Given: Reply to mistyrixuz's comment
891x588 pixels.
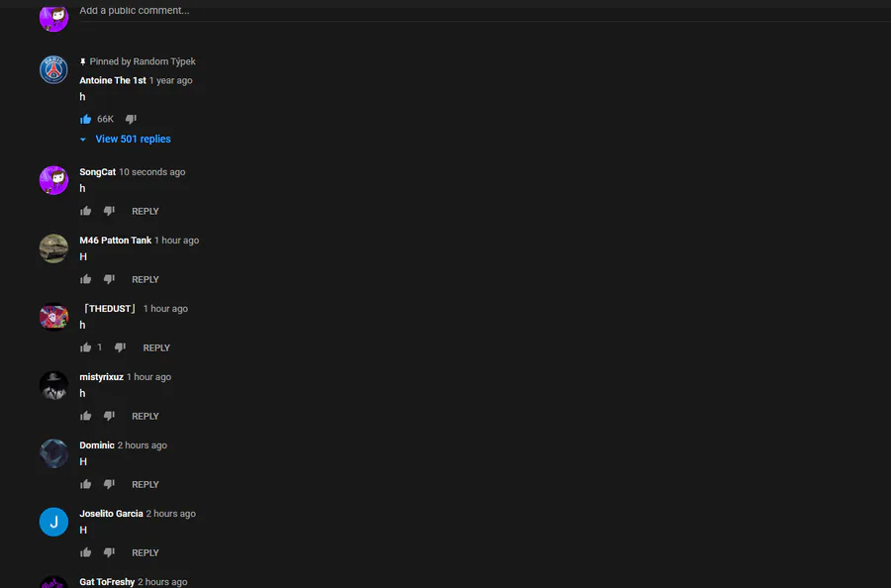Looking at the screenshot, I should click(146, 417).
